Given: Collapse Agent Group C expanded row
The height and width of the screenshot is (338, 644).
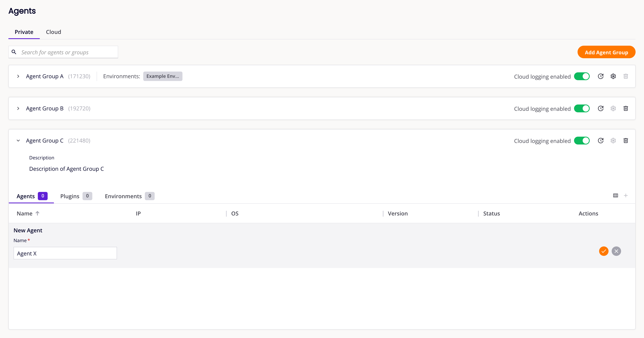Looking at the screenshot, I should pyautogui.click(x=18, y=140).
